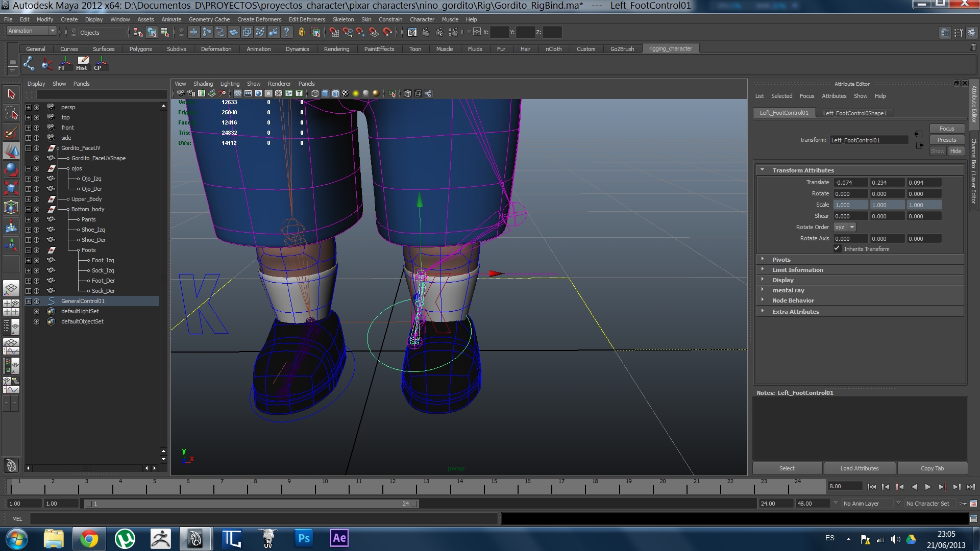Toggle Inherits Transform checkbox
This screenshot has height=551, width=980.
pyautogui.click(x=837, y=248)
